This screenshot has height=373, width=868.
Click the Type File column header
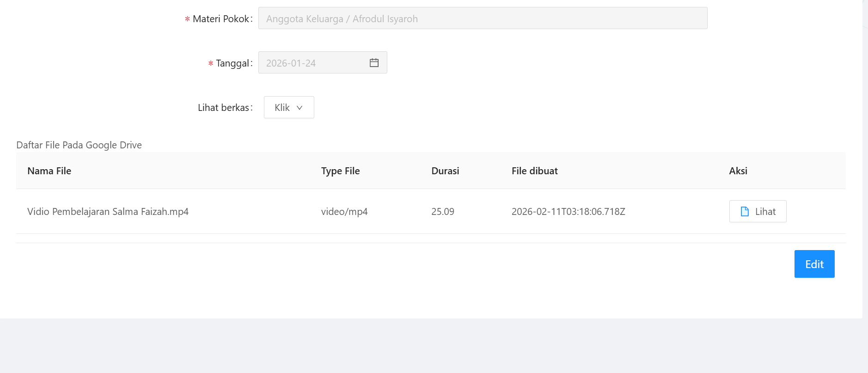tap(340, 171)
